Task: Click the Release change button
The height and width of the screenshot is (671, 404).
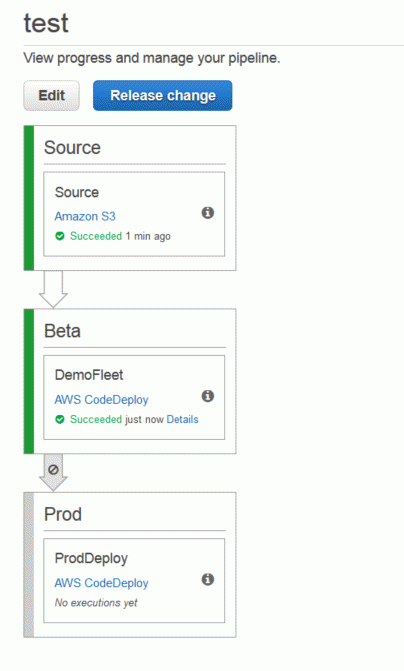Action: 163,95
